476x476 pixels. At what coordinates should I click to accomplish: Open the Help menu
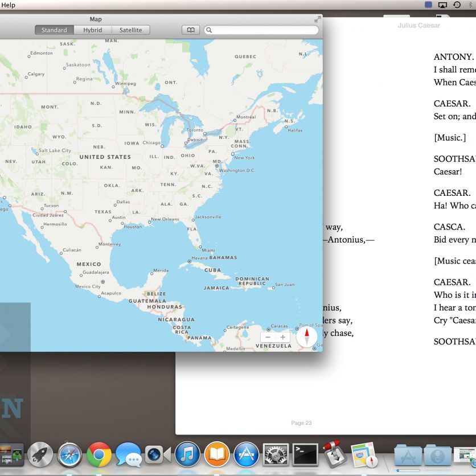pyautogui.click(x=9, y=5)
